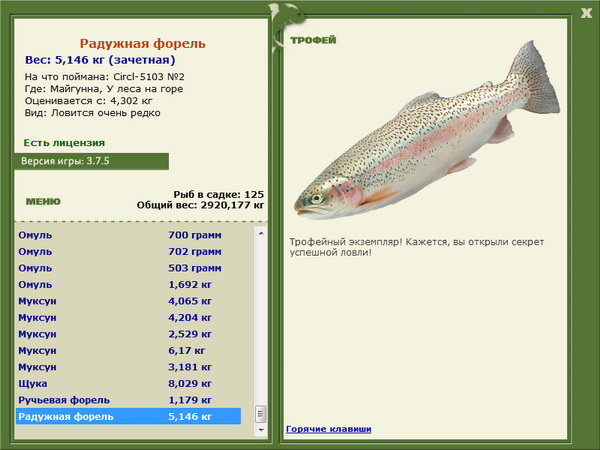Select the Ручьевая форель 1,179 кг entry
Screen dimensions: 600x450
[129, 399]
